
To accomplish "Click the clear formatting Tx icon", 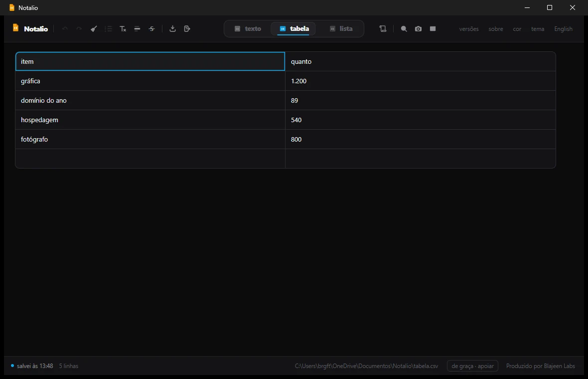I will 123,29.
